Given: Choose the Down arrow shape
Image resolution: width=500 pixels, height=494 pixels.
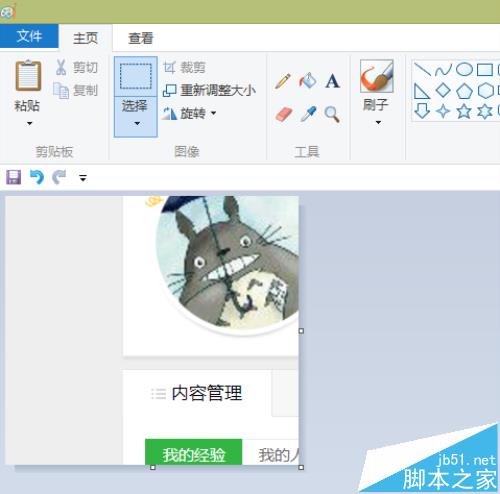Looking at the screenshot, I should pyautogui.click(x=422, y=111).
